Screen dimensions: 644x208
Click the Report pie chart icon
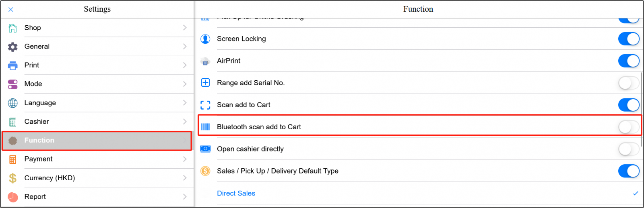pos(13,197)
